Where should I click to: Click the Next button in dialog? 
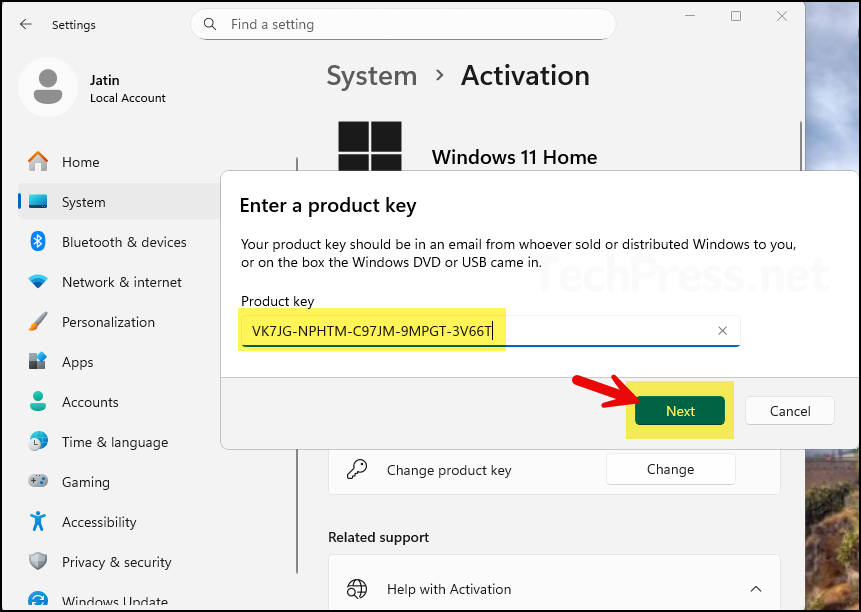coord(680,411)
